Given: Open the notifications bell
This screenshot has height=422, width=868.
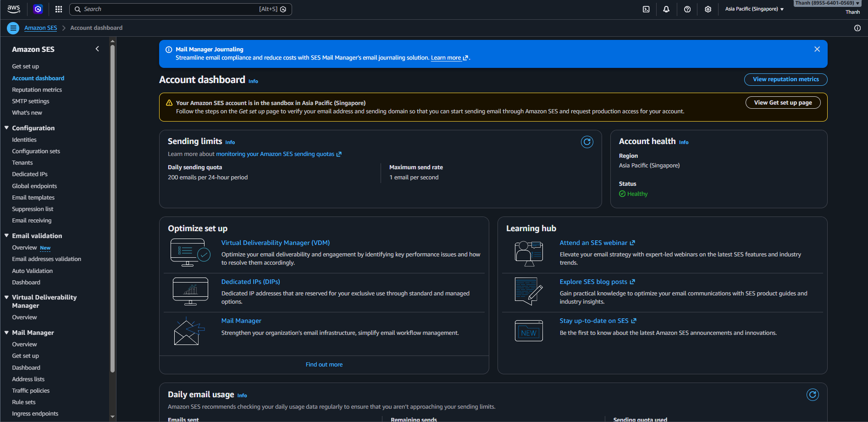Looking at the screenshot, I should (666, 9).
